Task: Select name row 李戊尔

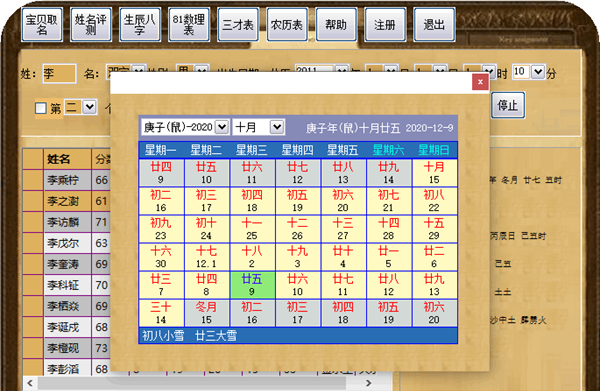Action: 67,243
